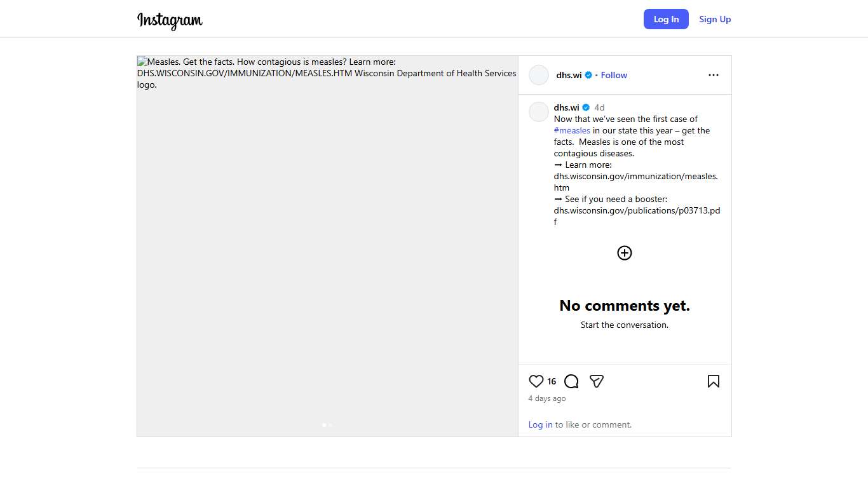
Task: Open comments via speech bubble icon
Action: 571,381
